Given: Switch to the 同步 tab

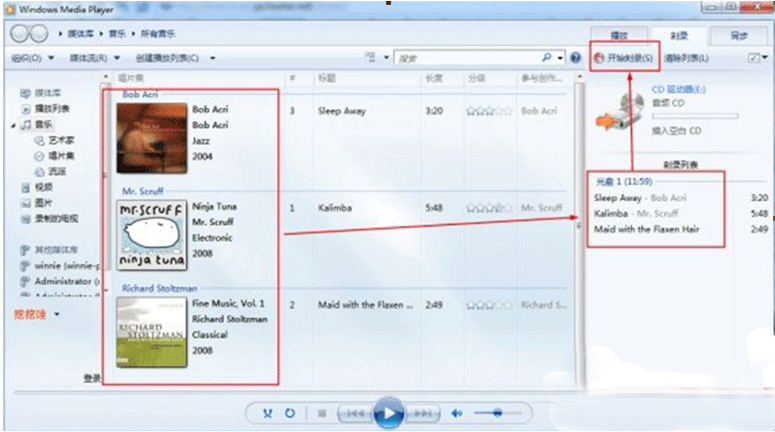Looking at the screenshot, I should tap(739, 36).
